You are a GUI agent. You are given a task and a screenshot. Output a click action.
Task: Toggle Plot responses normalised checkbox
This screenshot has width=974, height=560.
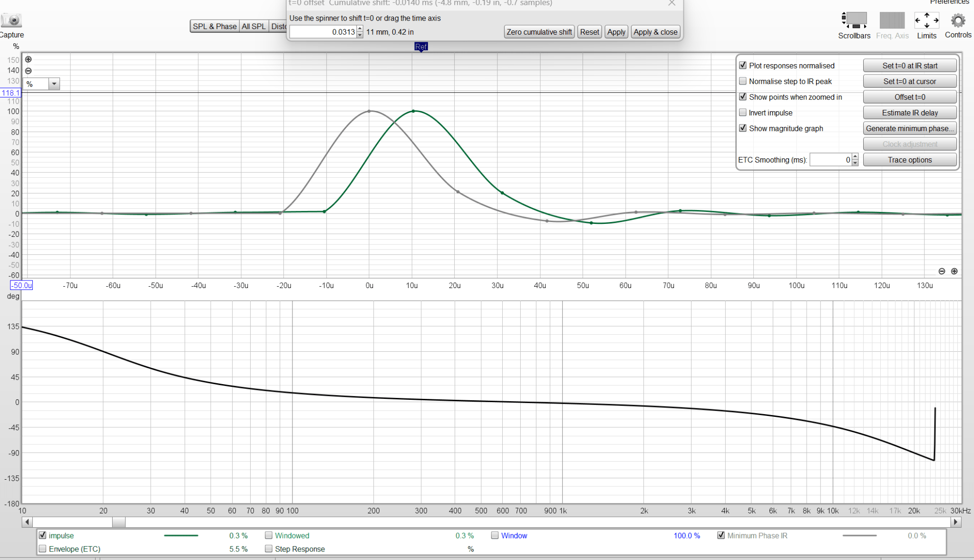743,66
